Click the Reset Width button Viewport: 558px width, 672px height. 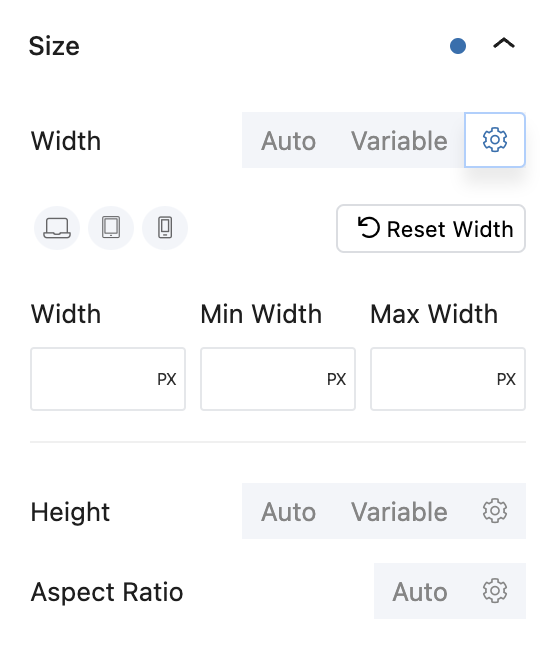(431, 228)
